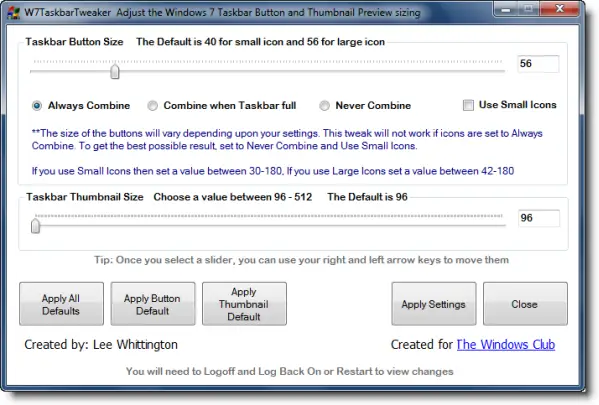Open The Windows Club link
The width and height of the screenshot is (599, 405).
click(506, 345)
